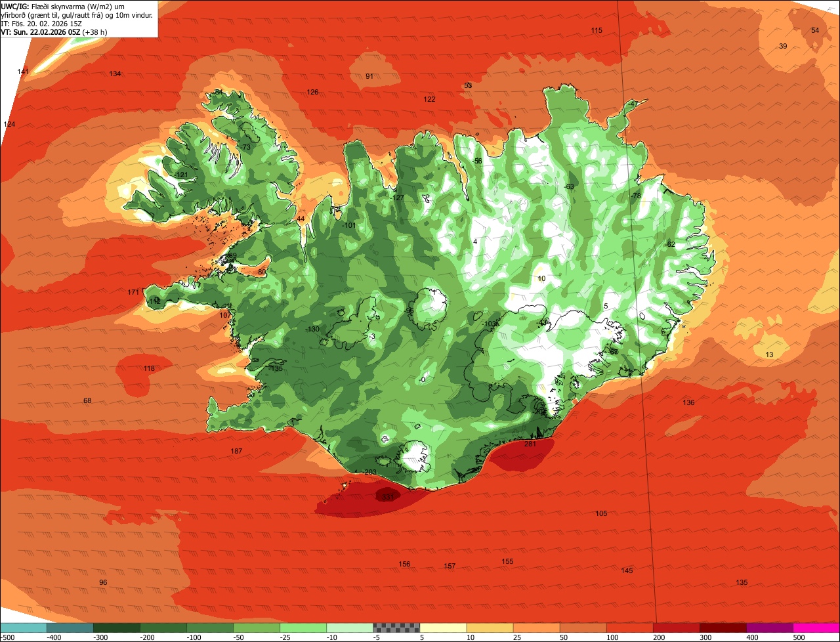The width and height of the screenshot is (840, 642).
Task: Click the -73 value in the Westfjords
Action: [x=245, y=147]
